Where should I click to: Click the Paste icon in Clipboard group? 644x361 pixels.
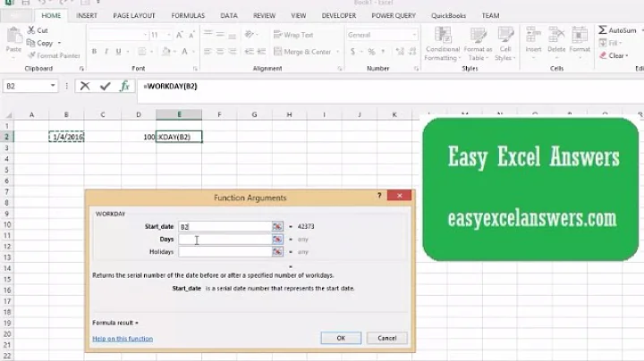[13, 36]
